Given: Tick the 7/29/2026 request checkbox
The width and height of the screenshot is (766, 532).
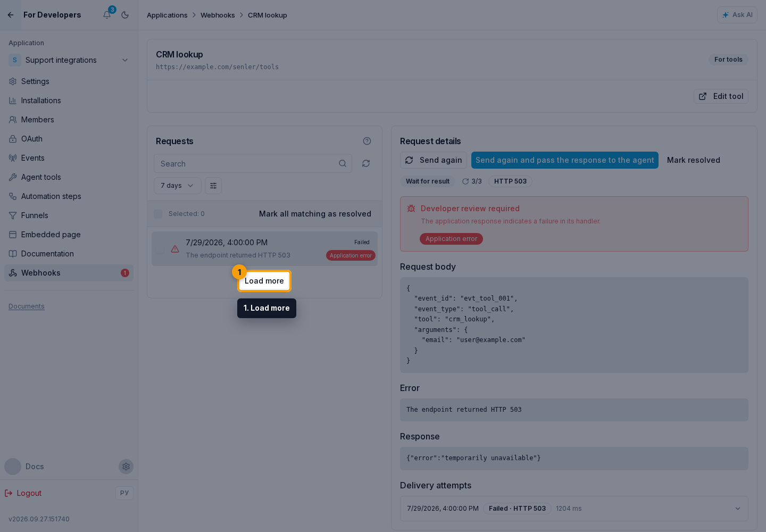Looking at the screenshot, I should click(x=160, y=249).
